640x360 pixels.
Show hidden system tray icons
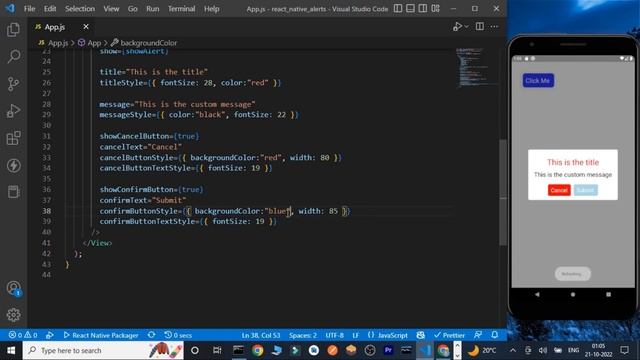click(x=513, y=350)
